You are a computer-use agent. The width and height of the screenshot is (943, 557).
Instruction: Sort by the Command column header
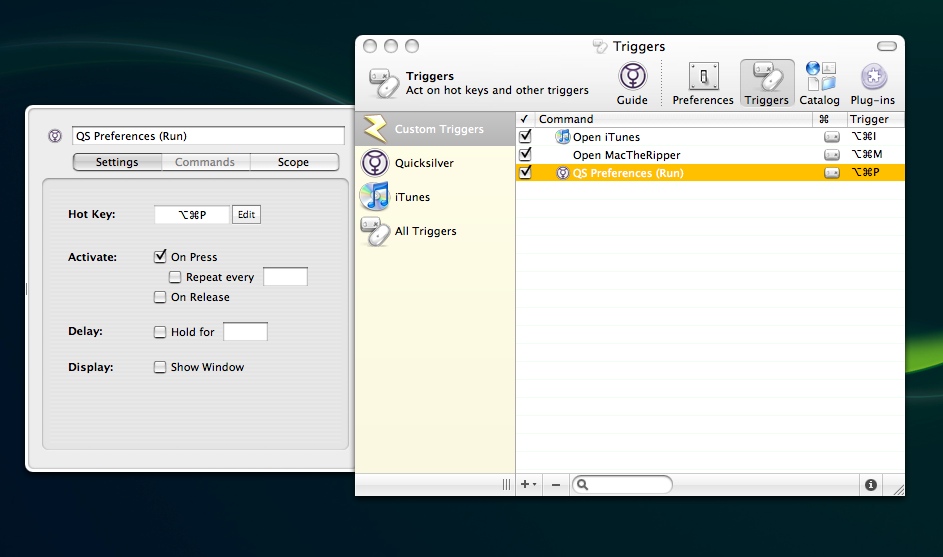(673, 119)
